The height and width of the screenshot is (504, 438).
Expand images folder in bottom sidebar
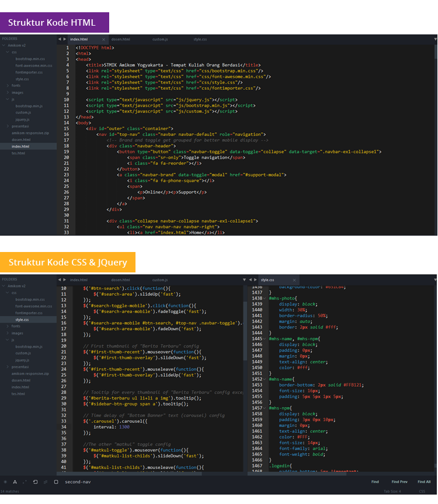point(8,333)
